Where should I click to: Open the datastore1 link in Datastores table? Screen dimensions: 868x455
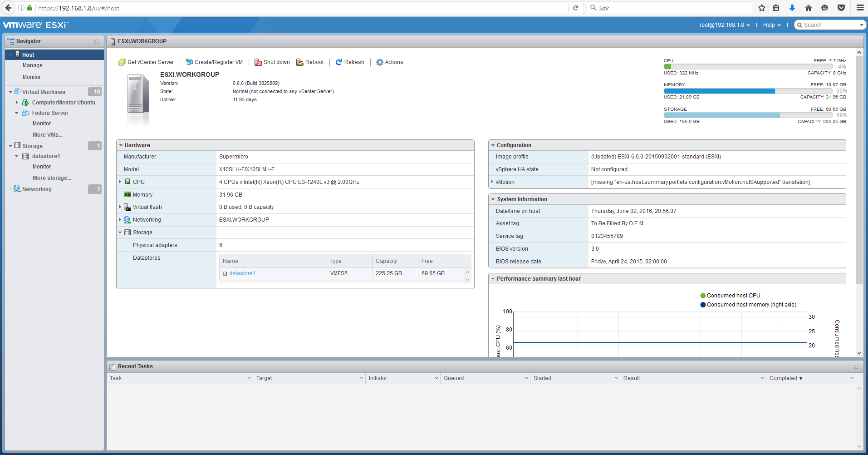coord(242,273)
